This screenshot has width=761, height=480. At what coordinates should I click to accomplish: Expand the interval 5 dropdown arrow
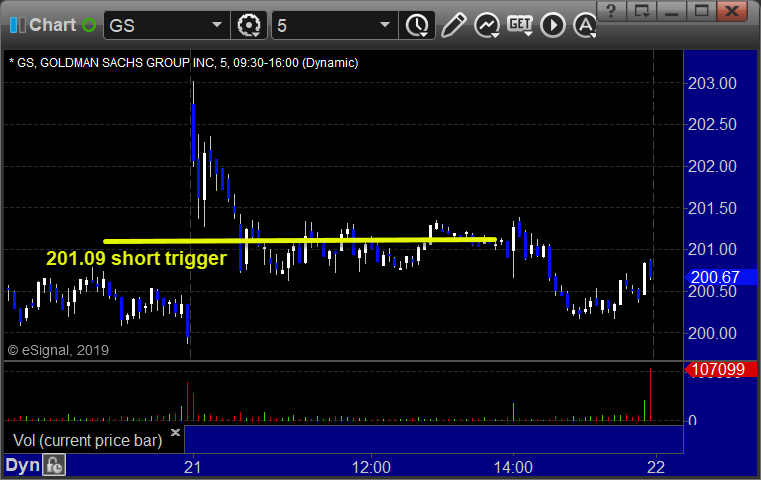click(385, 25)
